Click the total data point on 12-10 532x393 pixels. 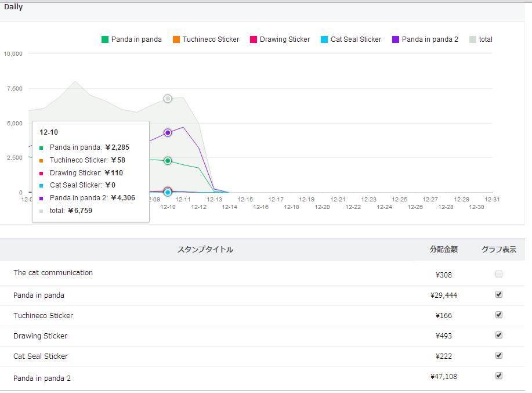168,99
